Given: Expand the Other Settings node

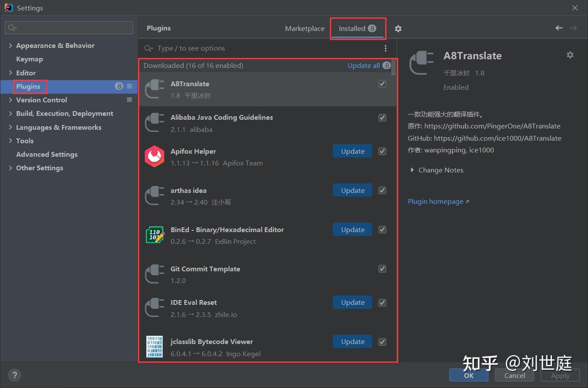Looking at the screenshot, I should tap(10, 168).
